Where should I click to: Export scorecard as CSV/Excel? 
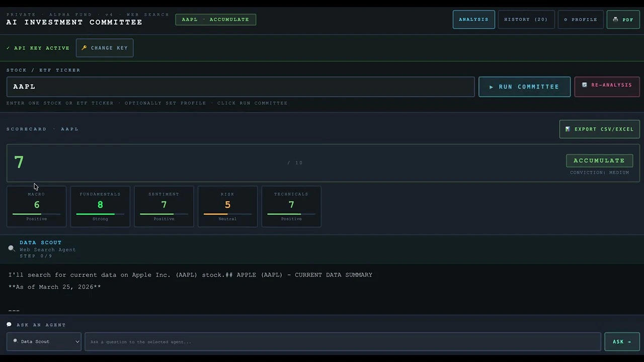[x=599, y=129]
